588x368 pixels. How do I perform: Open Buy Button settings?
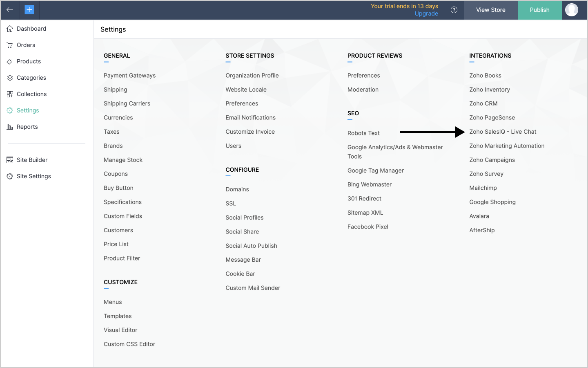[118, 188]
